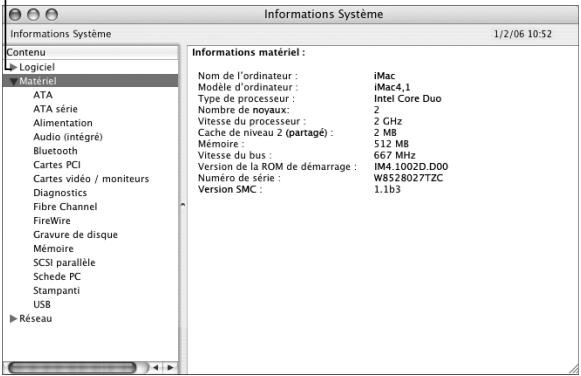Open the Alimentation section
The image size is (581, 376).
(63, 123)
